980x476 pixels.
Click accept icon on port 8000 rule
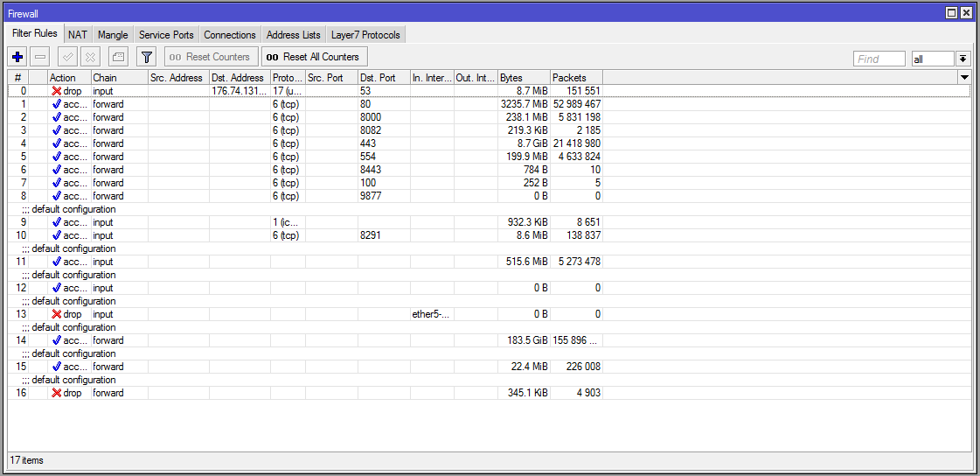pos(56,117)
